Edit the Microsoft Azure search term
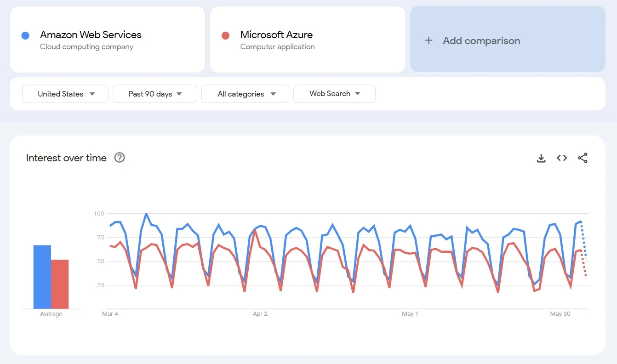617x364 pixels. (308, 40)
